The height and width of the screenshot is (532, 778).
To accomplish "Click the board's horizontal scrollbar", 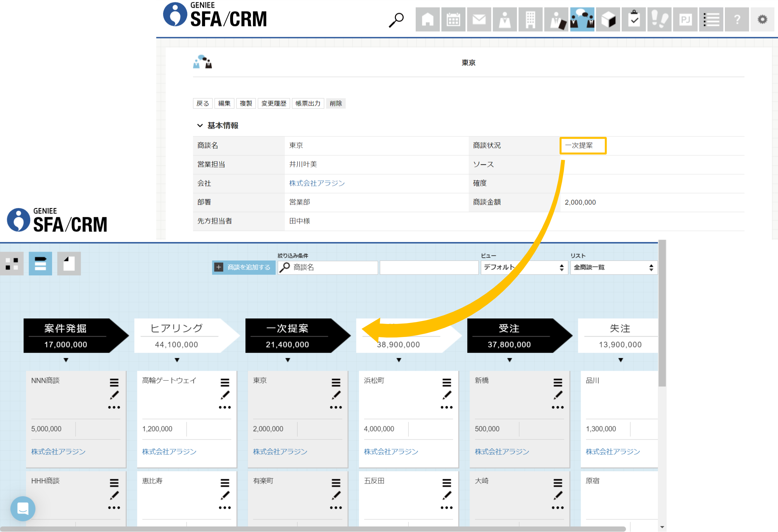I will 313,529.
